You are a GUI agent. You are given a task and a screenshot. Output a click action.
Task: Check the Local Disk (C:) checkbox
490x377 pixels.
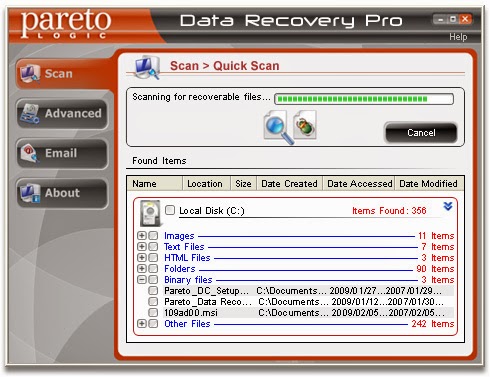(170, 210)
